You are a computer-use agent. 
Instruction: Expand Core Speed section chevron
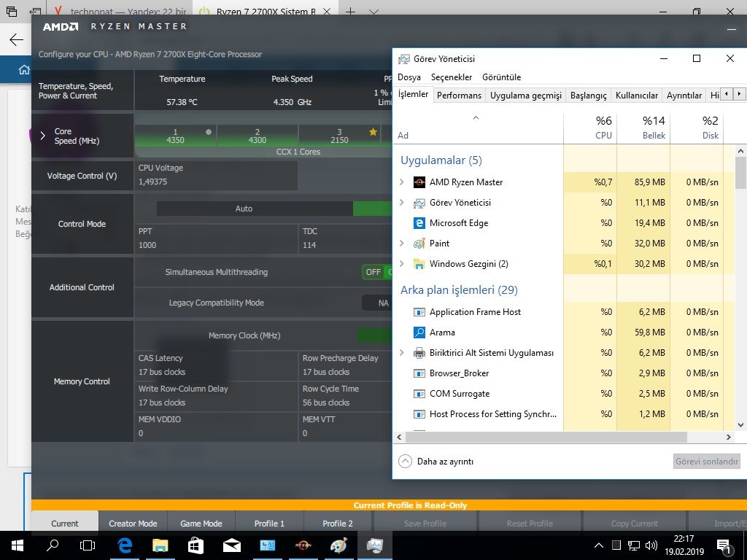(43, 136)
